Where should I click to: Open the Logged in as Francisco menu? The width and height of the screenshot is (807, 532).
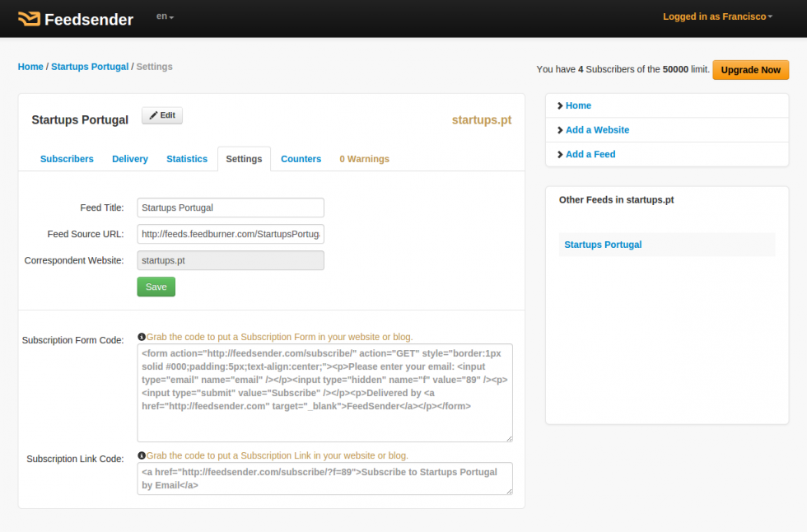(x=717, y=16)
